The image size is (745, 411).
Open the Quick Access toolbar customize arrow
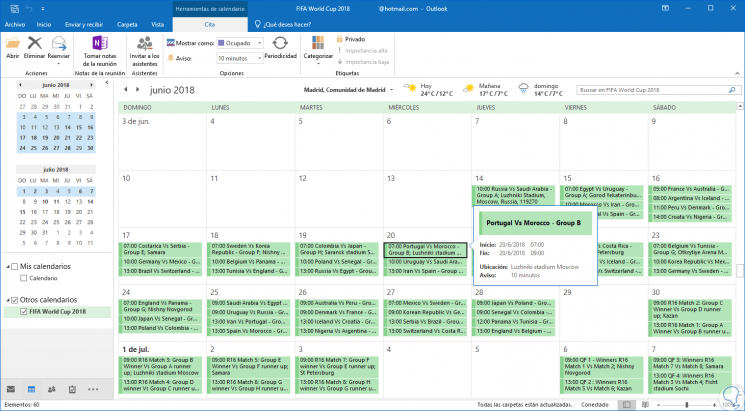tap(43, 9)
